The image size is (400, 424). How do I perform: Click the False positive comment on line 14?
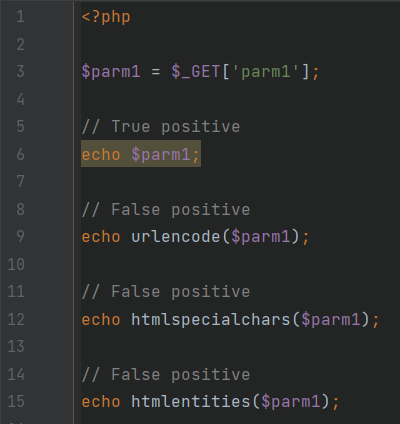[166, 374]
